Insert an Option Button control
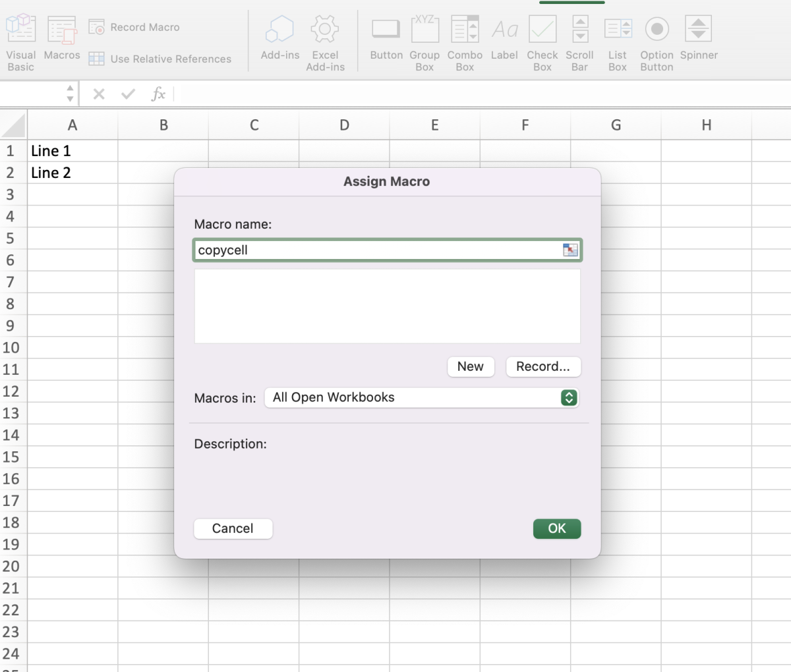The height and width of the screenshot is (672, 791). point(657,30)
